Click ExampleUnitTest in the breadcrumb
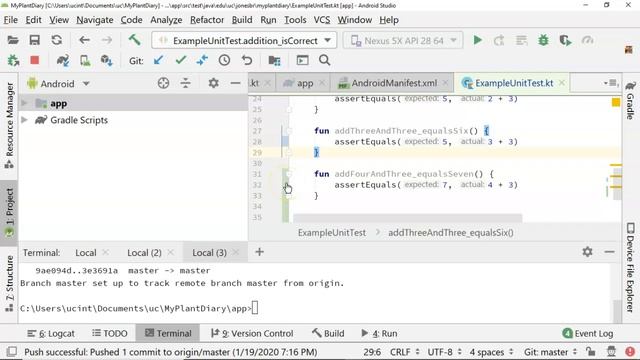The image size is (640, 360). click(332, 233)
